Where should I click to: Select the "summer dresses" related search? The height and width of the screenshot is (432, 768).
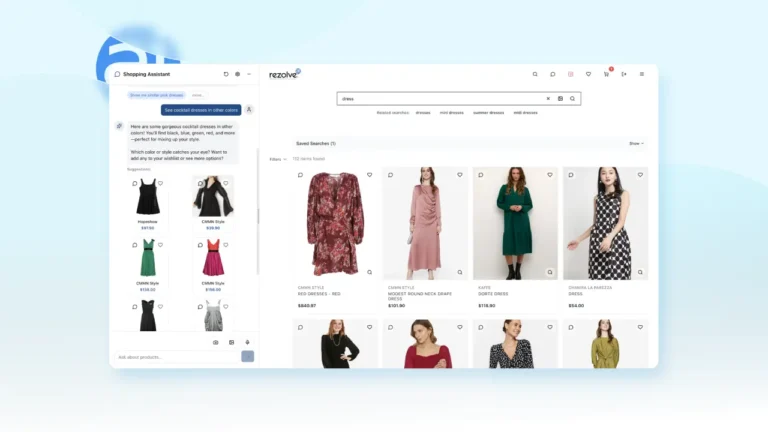point(490,113)
